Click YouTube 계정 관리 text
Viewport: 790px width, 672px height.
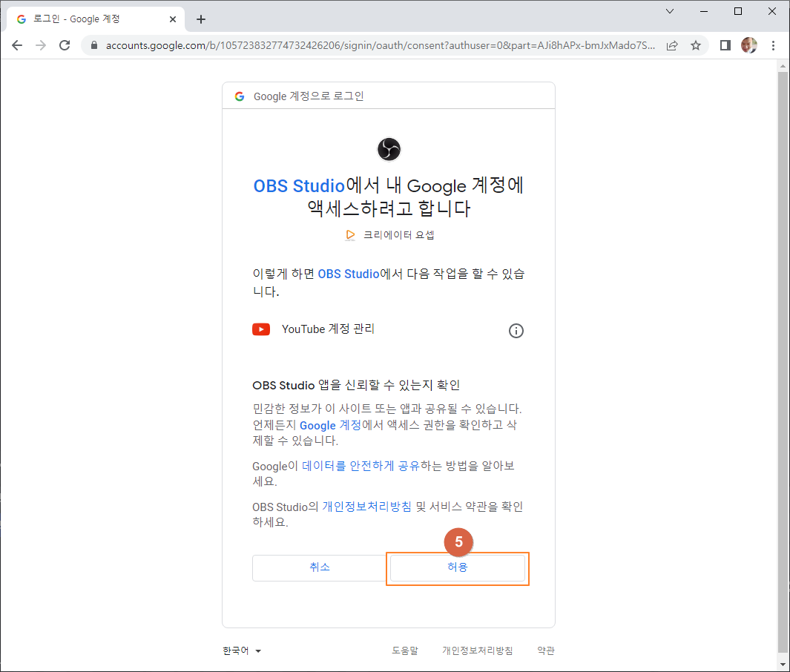pos(328,329)
